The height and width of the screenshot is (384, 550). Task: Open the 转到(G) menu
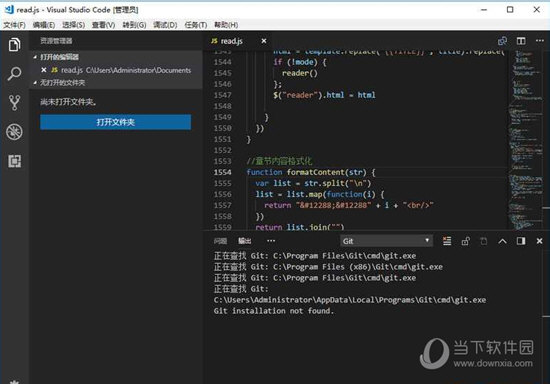pyautogui.click(x=134, y=25)
